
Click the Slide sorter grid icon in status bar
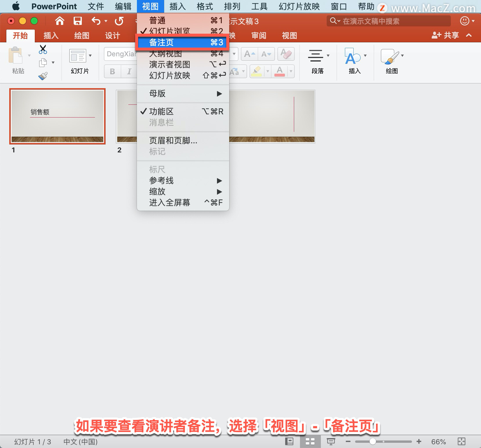310,442
